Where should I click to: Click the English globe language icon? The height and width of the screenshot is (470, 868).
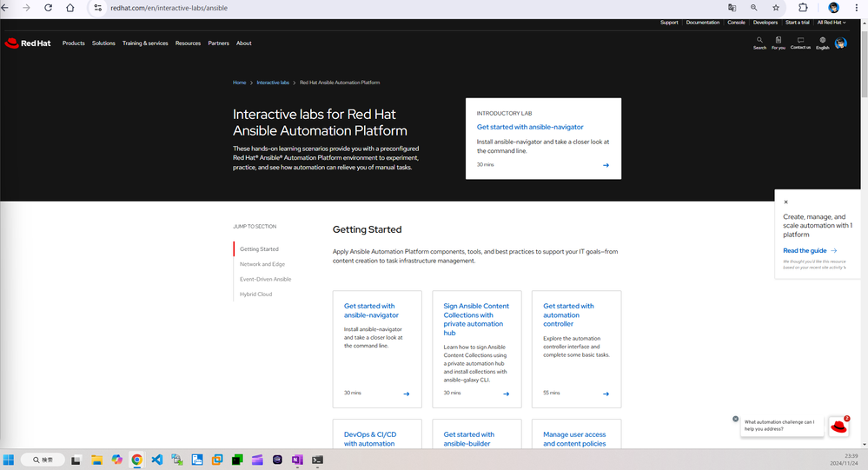point(822,41)
